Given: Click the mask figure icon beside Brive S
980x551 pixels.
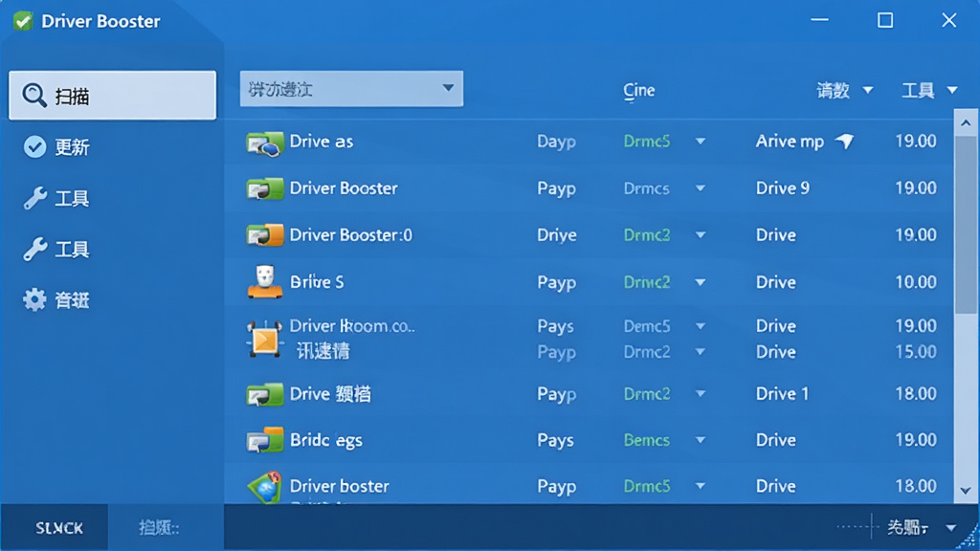Looking at the screenshot, I should (265, 282).
